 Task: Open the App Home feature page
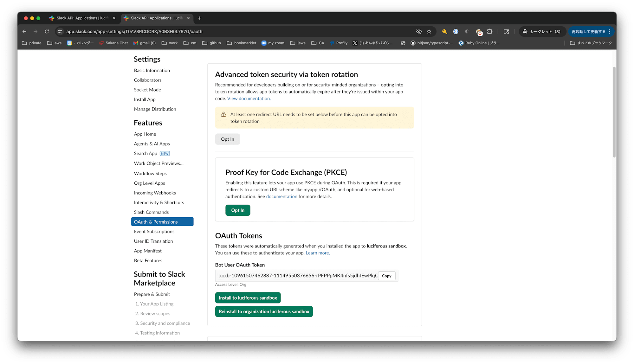(x=145, y=134)
